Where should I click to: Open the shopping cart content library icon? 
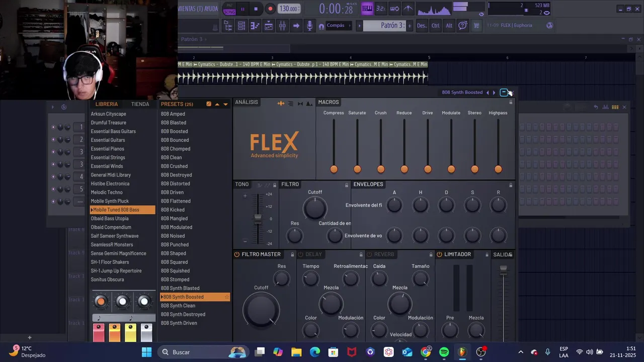tap(476, 26)
